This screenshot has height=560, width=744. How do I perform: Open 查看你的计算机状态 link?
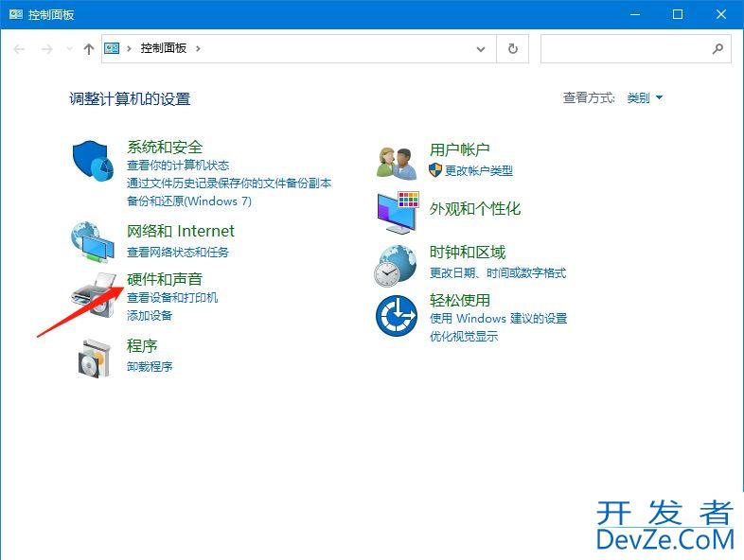click(x=178, y=165)
